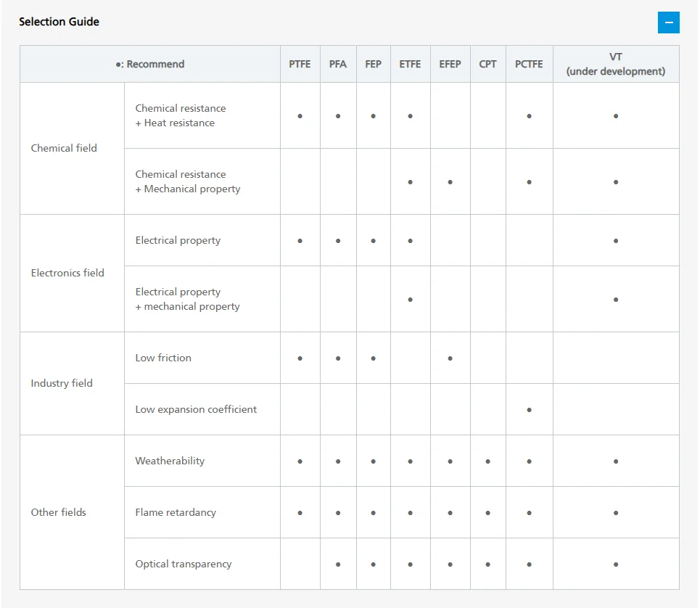The height and width of the screenshot is (608, 700).
Task: Click the ETFE column header
Action: 410,64
